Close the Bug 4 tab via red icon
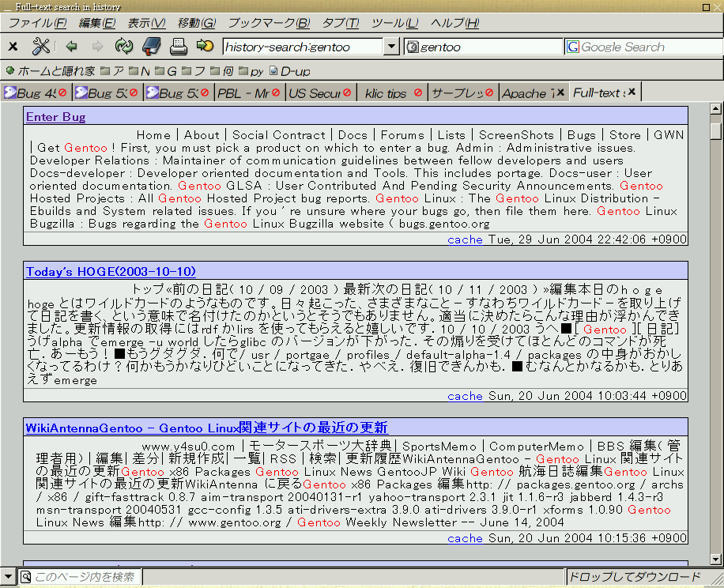This screenshot has width=724, height=588. 62,92
